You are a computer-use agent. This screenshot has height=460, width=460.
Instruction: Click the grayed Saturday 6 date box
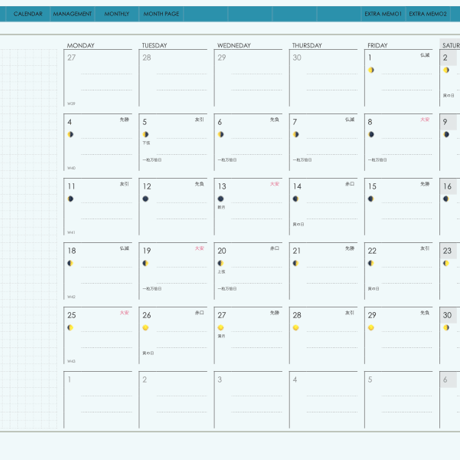click(x=448, y=380)
